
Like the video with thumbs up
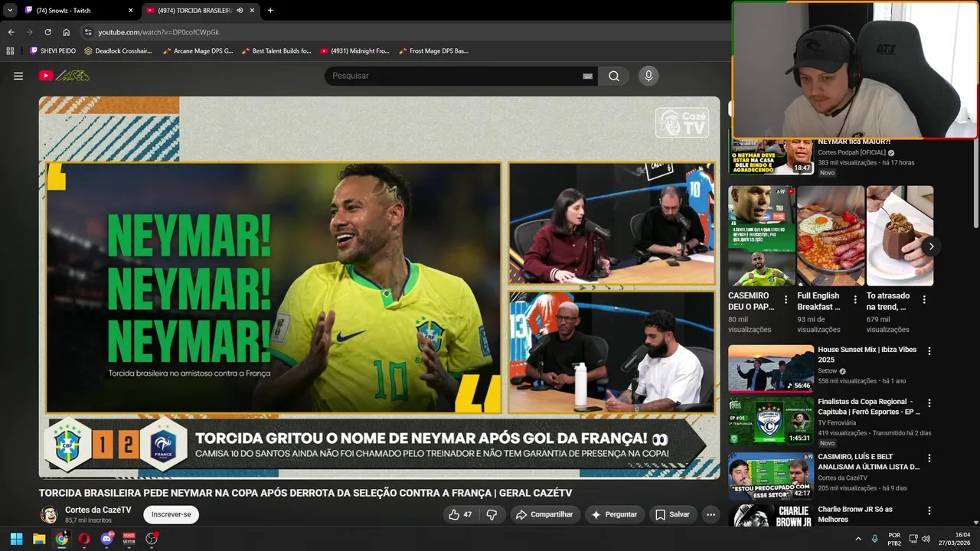pos(460,514)
